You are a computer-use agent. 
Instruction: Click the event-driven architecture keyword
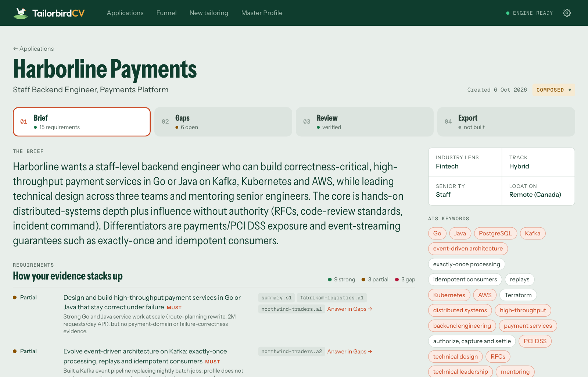pyautogui.click(x=468, y=249)
